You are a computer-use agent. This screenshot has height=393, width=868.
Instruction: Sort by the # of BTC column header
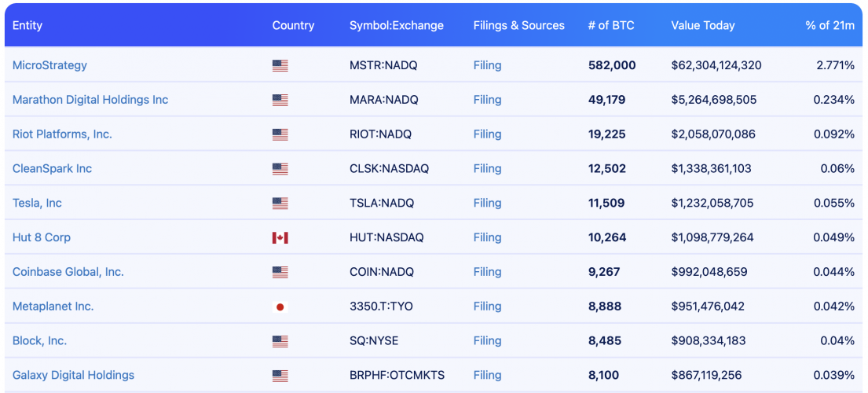611,25
